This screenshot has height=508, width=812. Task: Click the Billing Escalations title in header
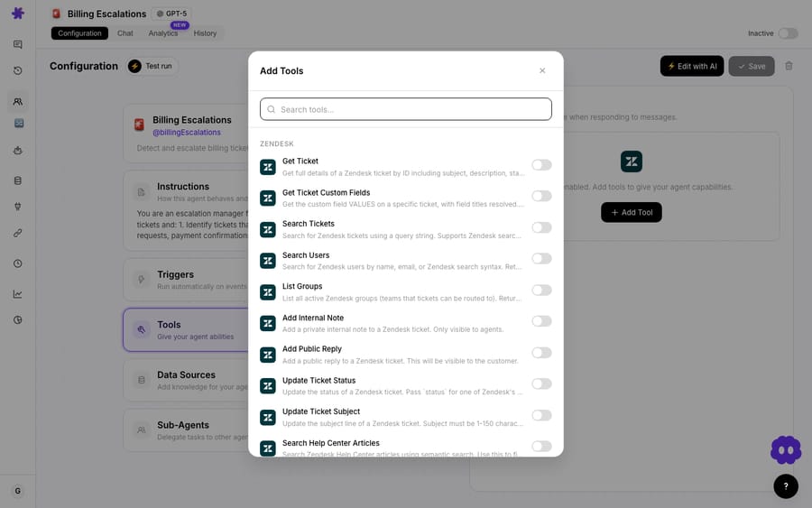click(106, 14)
